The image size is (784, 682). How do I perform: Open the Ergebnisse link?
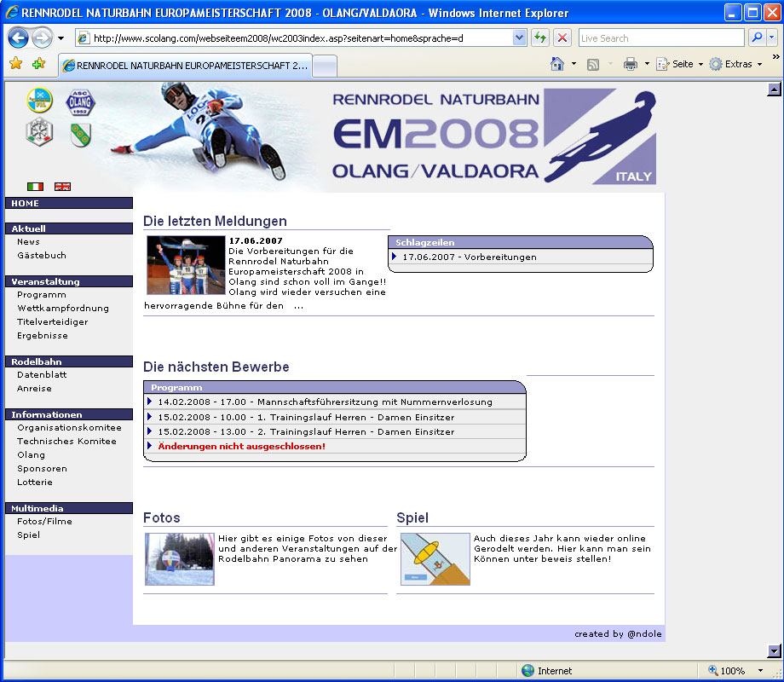click(x=43, y=335)
